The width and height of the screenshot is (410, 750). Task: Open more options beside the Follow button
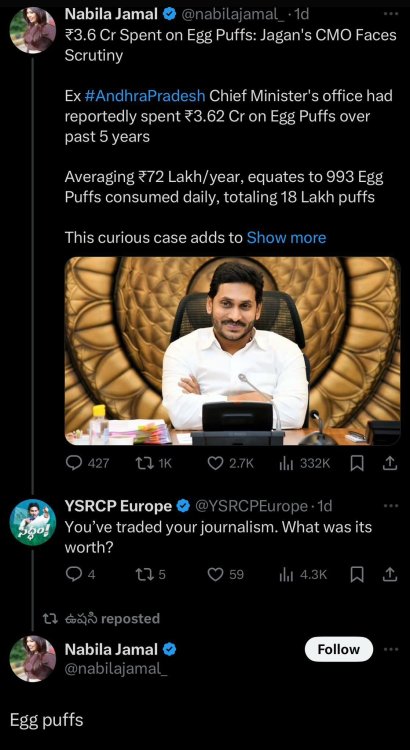[391, 649]
